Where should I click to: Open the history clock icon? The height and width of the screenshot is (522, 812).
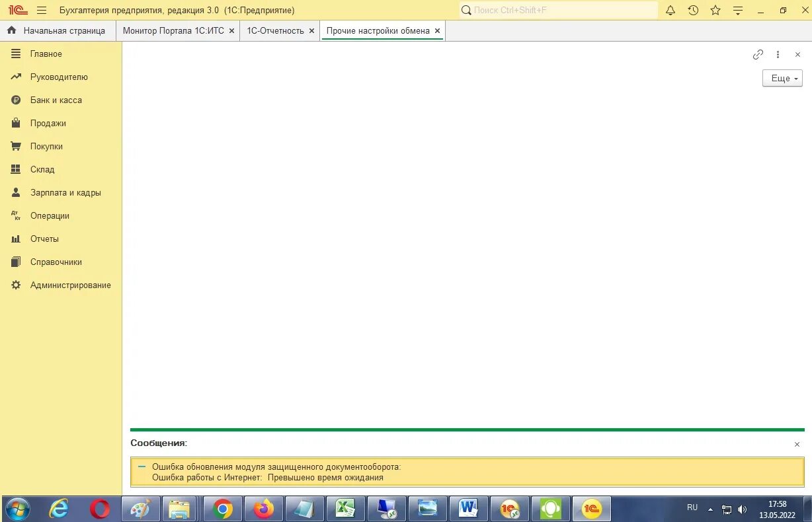(693, 10)
